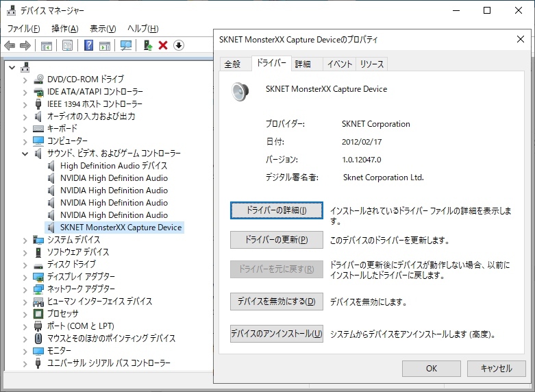This screenshot has height=392, width=535.
Task: Click the ネットワーク アダプター icon
Action: click(x=38, y=289)
